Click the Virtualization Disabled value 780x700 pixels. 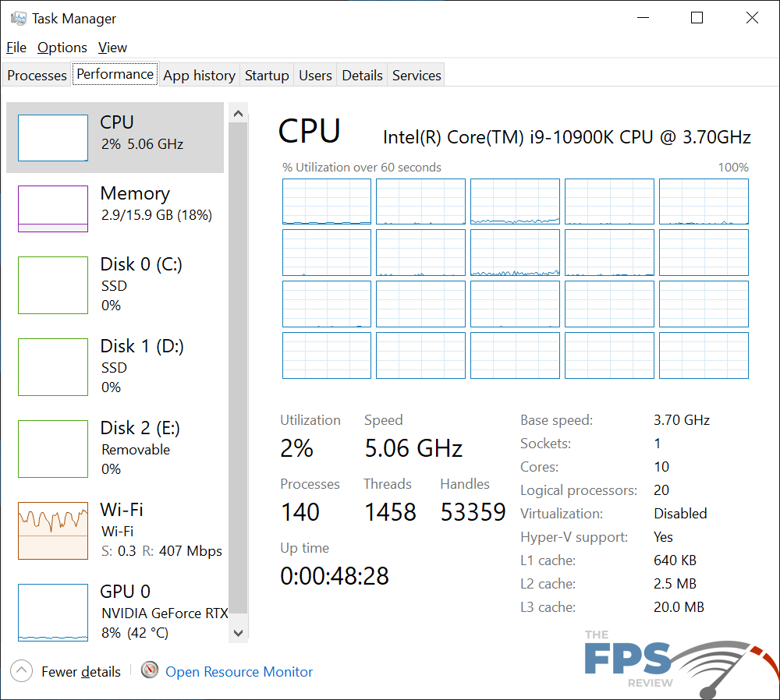click(680, 514)
